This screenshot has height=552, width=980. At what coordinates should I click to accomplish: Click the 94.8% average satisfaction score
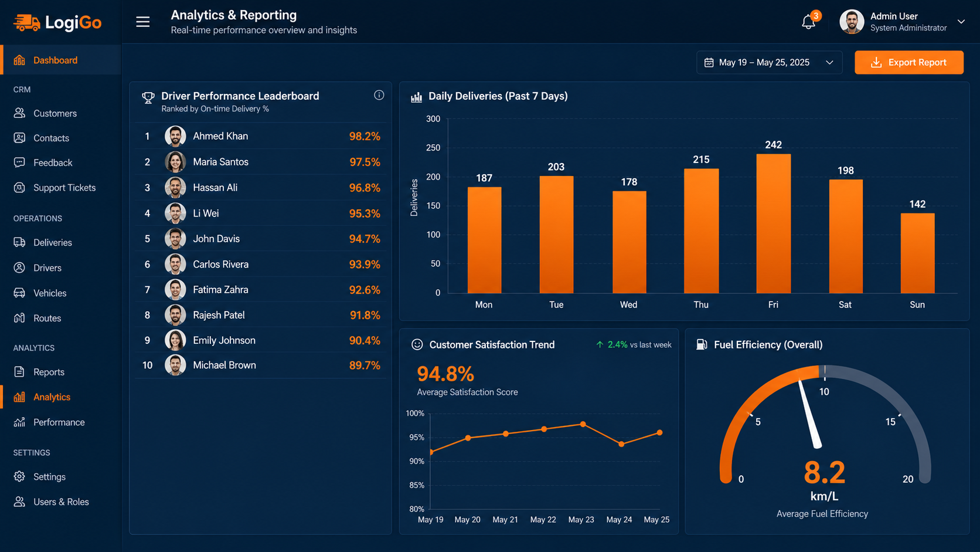[445, 374]
